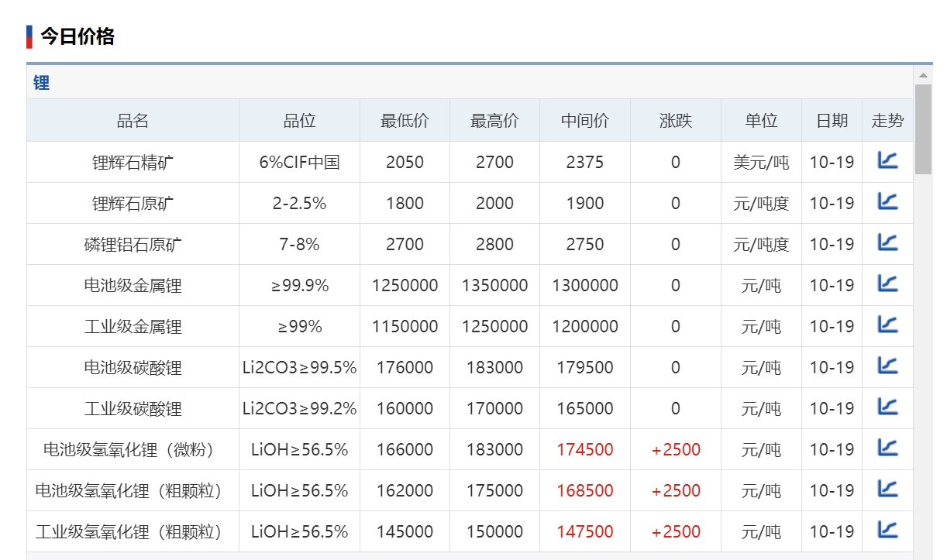View trend chart for 工业级氢氧化锂（粗颗粒）
Screen dimensions: 947x560
tap(887, 530)
